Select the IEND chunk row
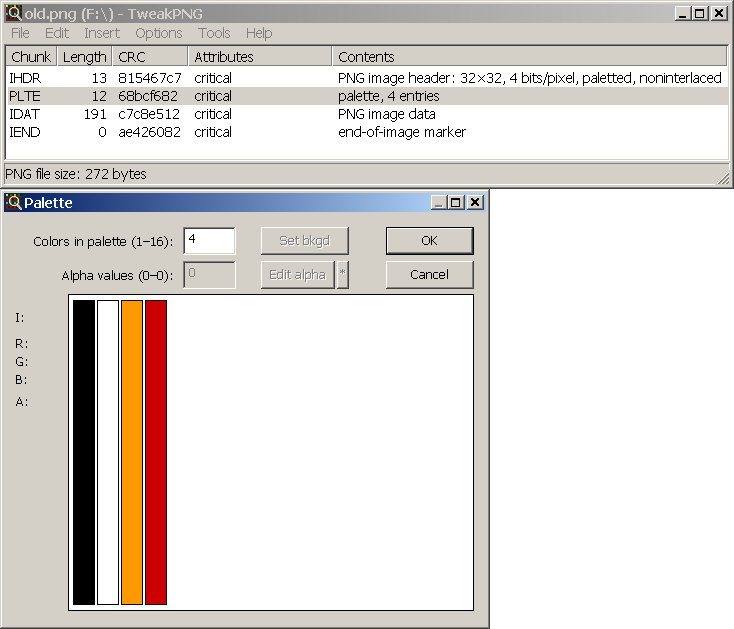Image resolution: width=734 pixels, height=629 pixels. pyautogui.click(x=367, y=132)
